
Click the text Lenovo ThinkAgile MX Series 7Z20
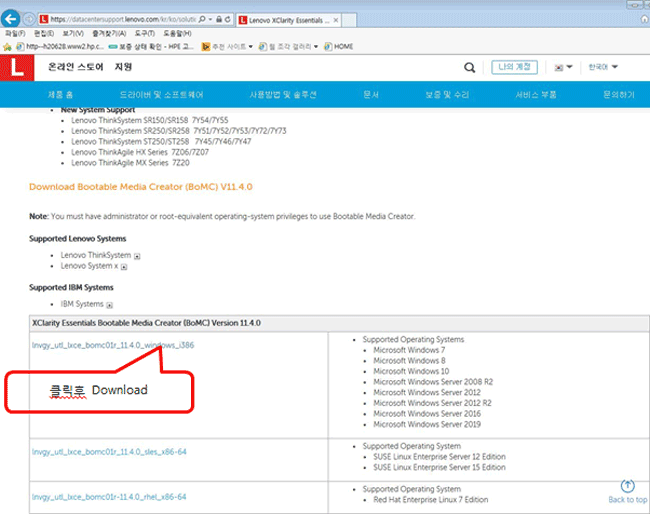point(130,162)
